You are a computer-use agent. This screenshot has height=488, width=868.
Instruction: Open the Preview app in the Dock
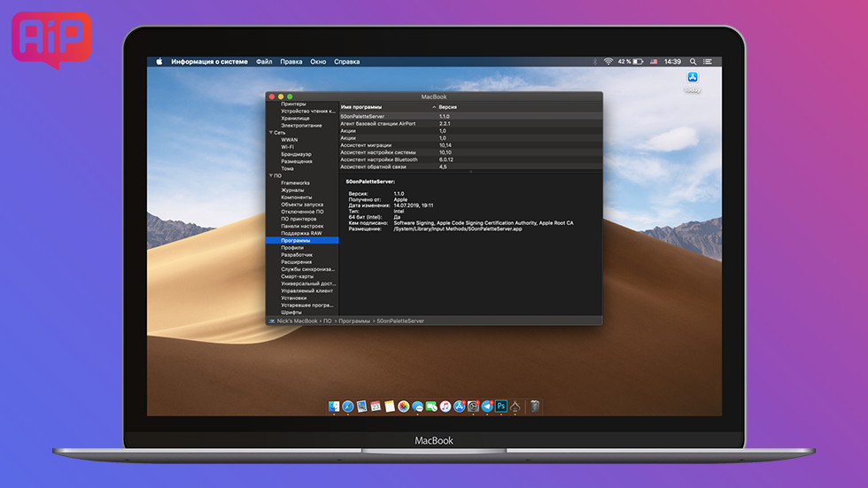pos(361,407)
